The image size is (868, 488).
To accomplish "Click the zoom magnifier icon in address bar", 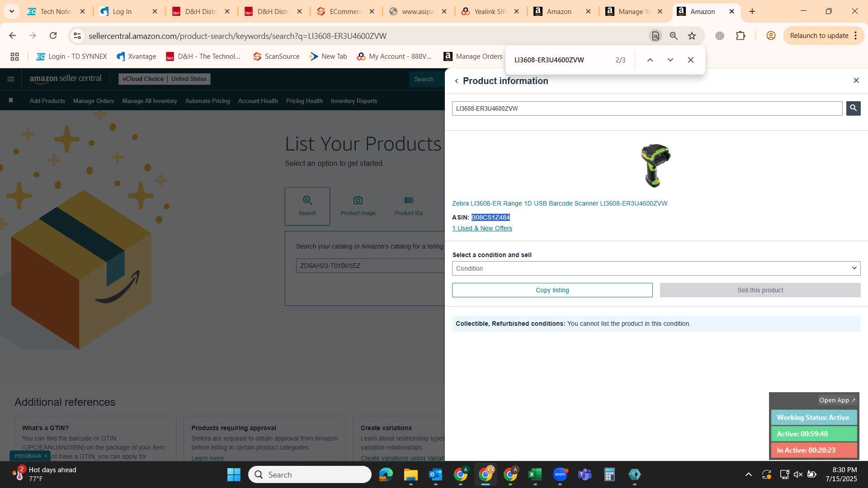I will tap(674, 36).
